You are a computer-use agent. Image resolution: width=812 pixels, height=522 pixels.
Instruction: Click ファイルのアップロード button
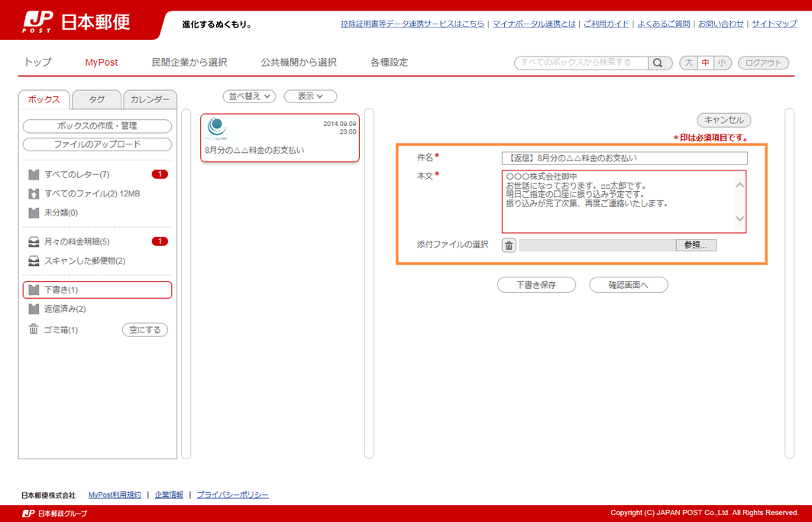(97, 144)
